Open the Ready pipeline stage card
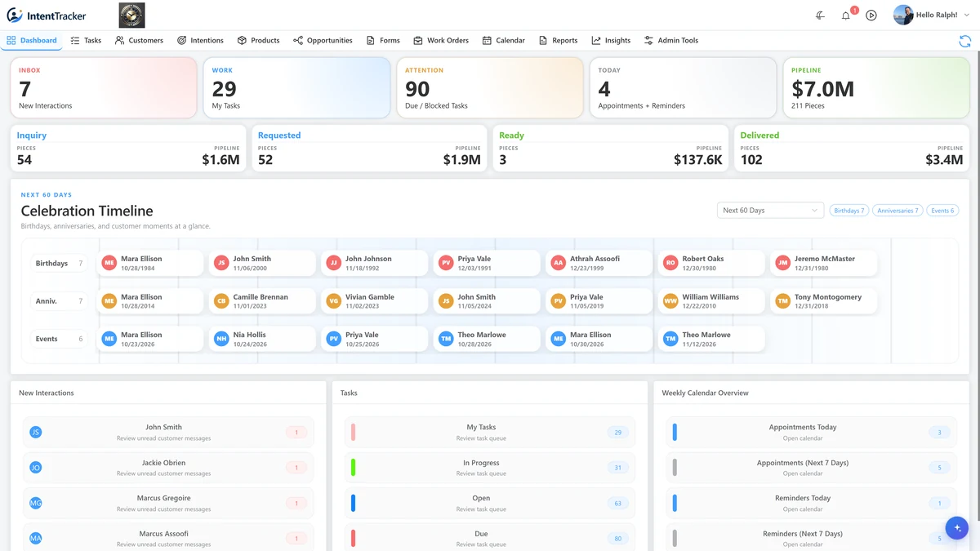 (x=610, y=149)
